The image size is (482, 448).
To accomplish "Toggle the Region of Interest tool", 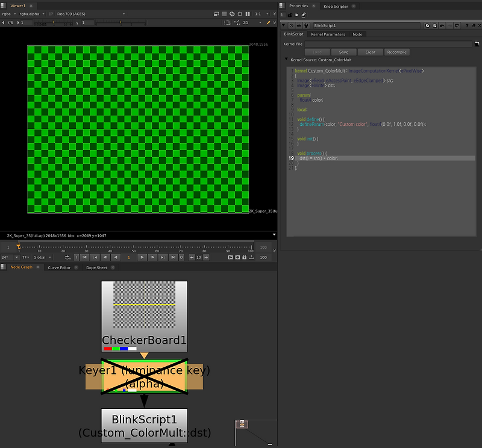I will coord(227,22).
